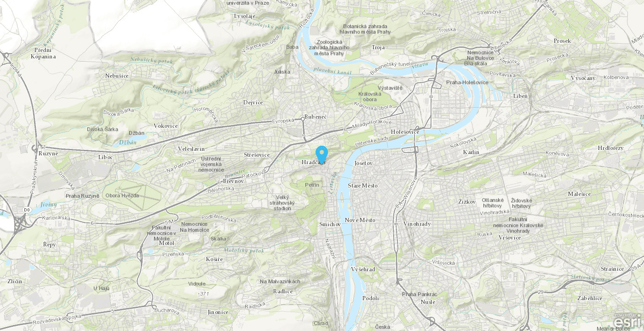Select the Obora Hvězda park label
This screenshot has width=644, height=331.
click(x=122, y=196)
